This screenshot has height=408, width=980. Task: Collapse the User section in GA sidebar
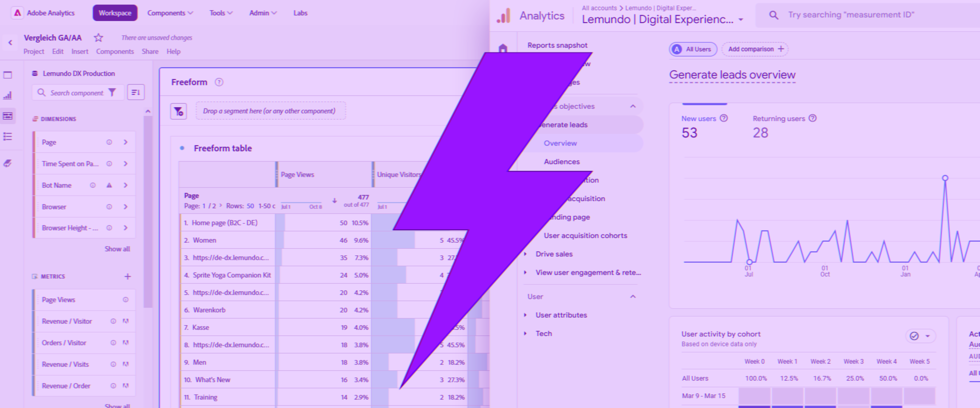(633, 297)
